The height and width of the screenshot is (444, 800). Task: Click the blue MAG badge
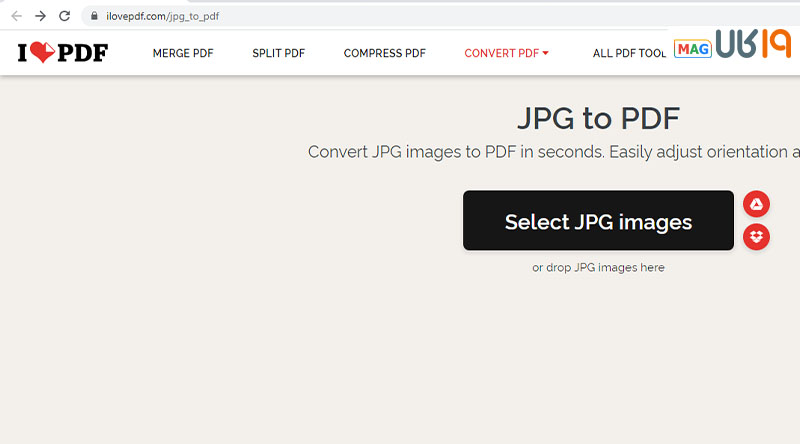pyautogui.click(x=692, y=49)
